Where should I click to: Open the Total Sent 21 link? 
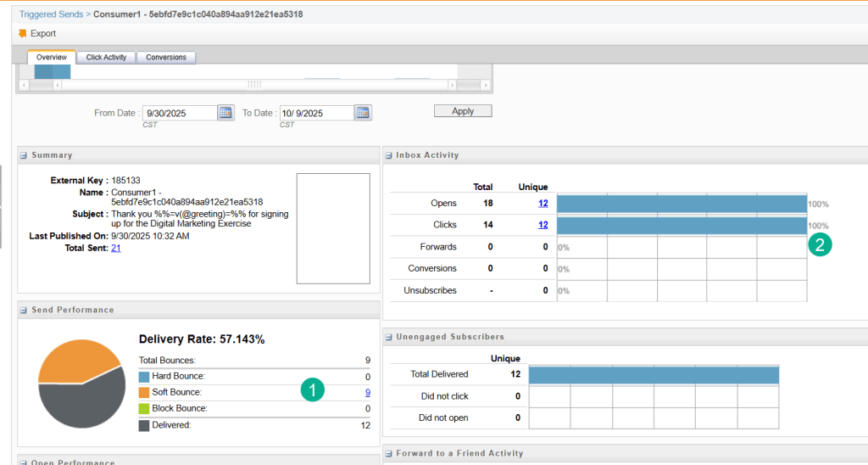point(115,248)
